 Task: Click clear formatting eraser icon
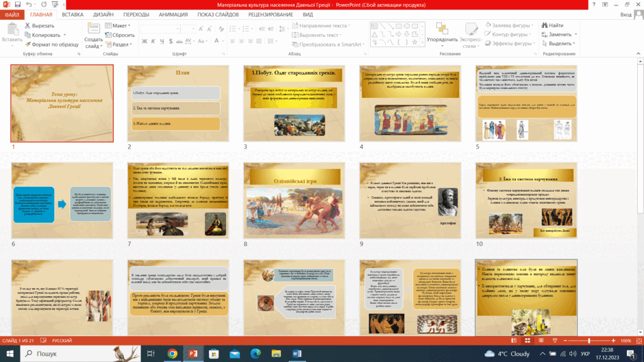coord(221,29)
